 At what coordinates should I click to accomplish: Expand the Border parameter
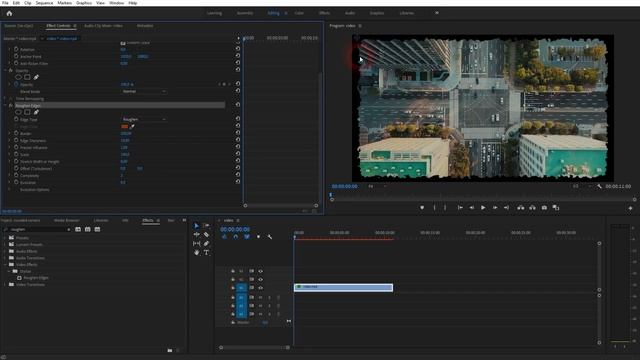coord(10,133)
